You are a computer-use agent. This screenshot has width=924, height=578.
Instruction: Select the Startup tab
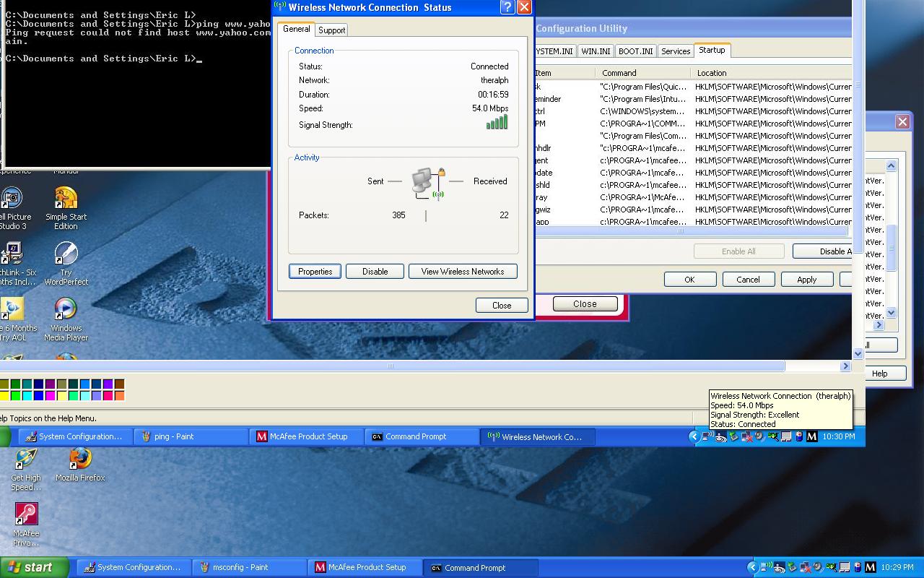[x=712, y=50]
